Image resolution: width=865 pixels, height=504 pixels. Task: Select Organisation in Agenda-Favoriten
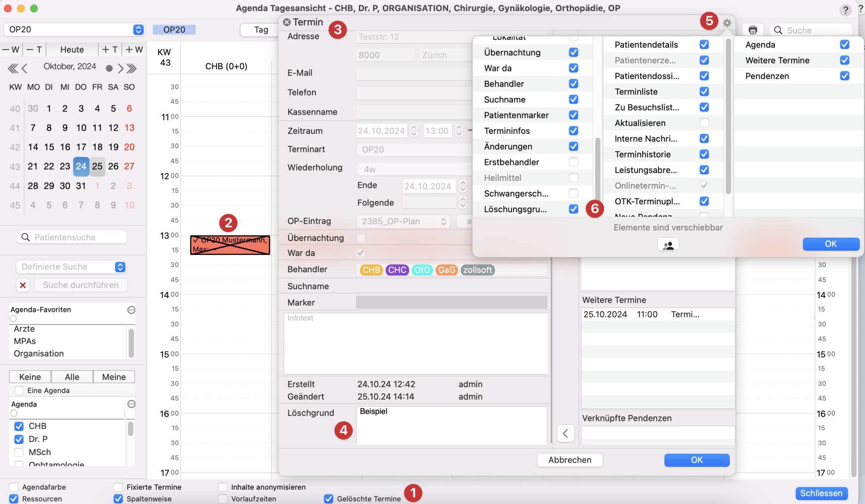pos(39,353)
